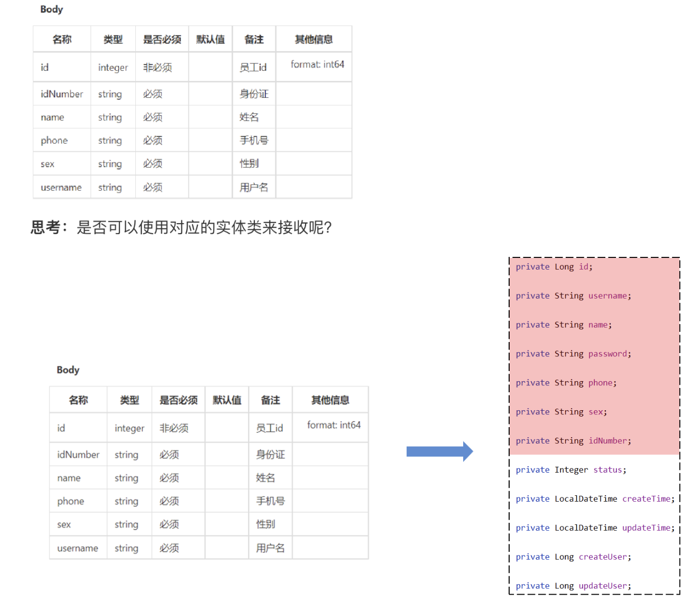700x610 pixels.
Task: Click the '用户名' cell in the lower table
Action: pyautogui.click(x=271, y=548)
